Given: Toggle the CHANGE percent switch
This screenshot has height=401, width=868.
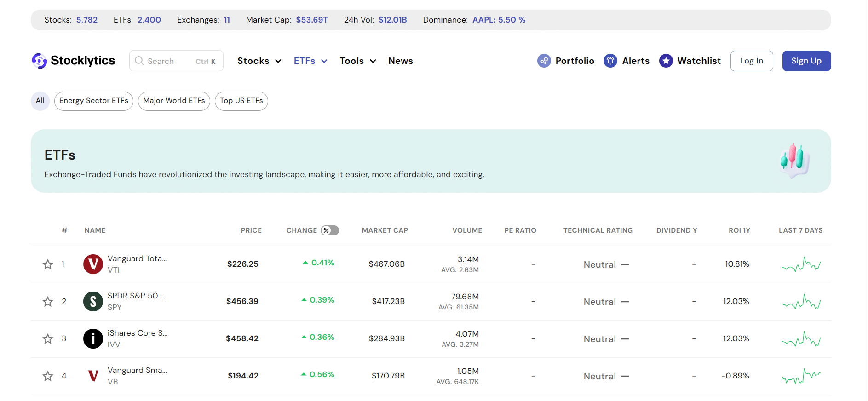Looking at the screenshot, I should (330, 230).
